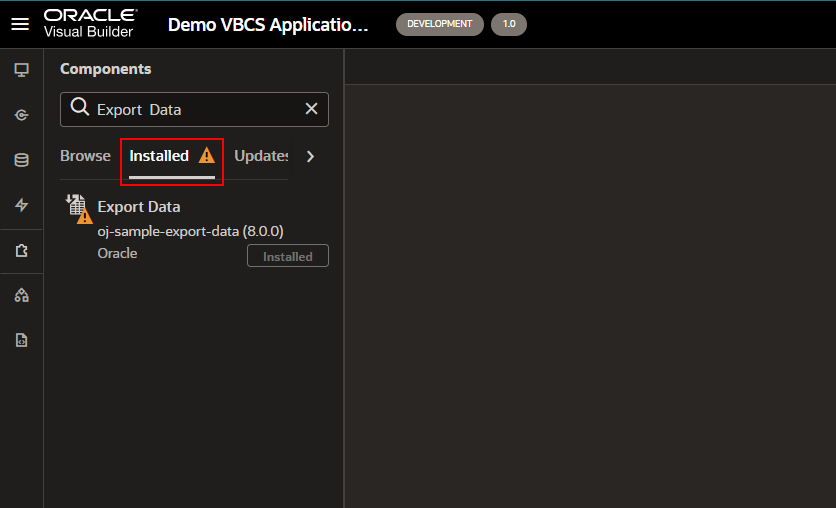
Task: Select the Components puzzle piece icon
Action: [21, 251]
